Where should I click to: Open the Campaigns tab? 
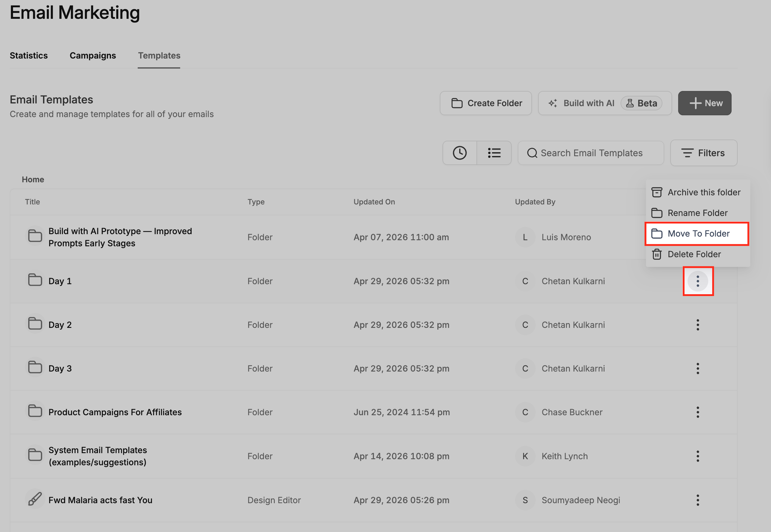[x=93, y=55]
